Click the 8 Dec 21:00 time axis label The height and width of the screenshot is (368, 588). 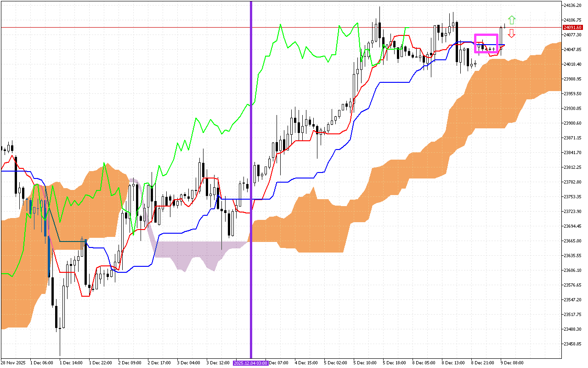point(482,363)
